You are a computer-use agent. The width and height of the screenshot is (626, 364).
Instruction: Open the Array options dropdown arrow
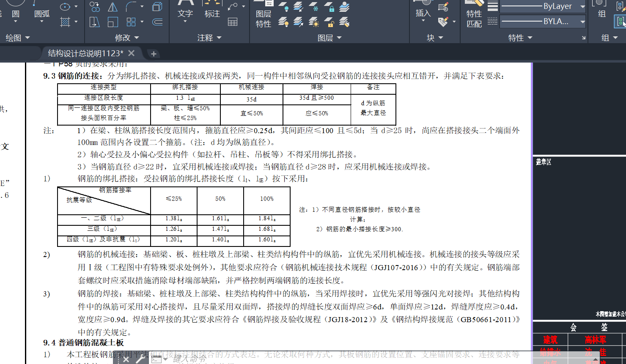point(142,22)
